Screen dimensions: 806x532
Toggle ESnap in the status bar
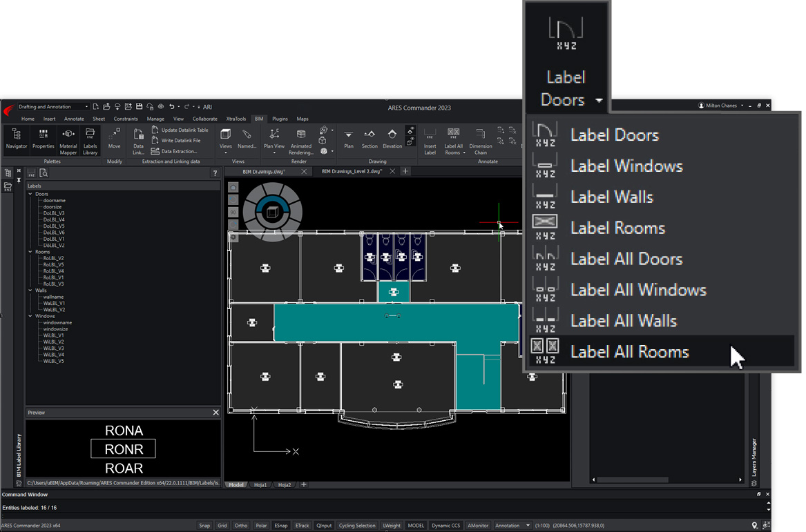(x=280, y=525)
